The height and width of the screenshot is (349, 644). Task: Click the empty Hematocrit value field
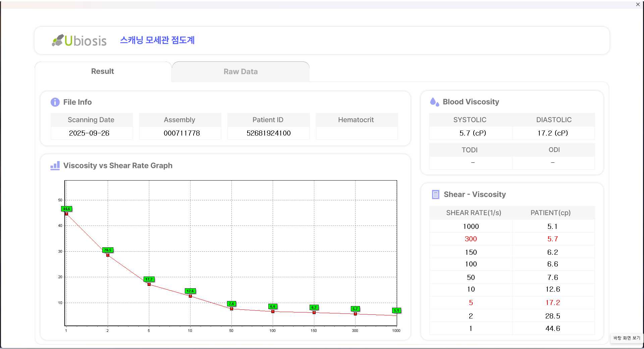point(357,133)
